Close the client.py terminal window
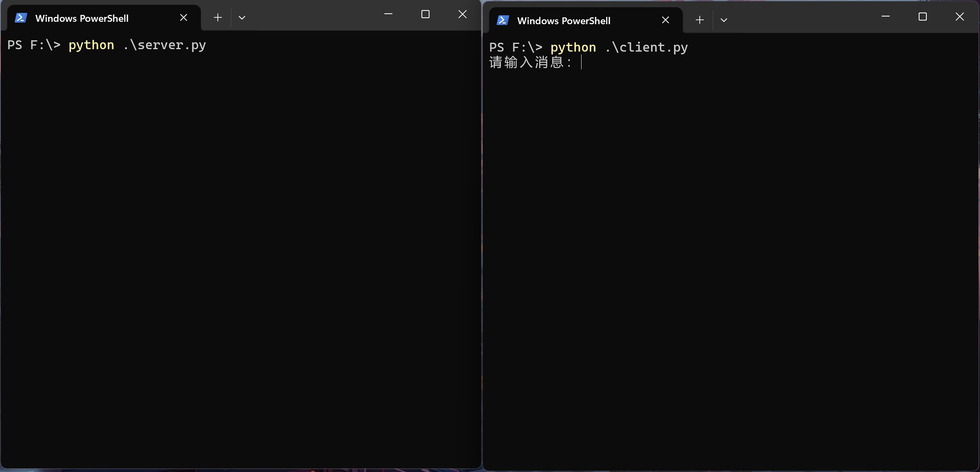Image resolution: width=980 pixels, height=472 pixels. click(x=960, y=17)
